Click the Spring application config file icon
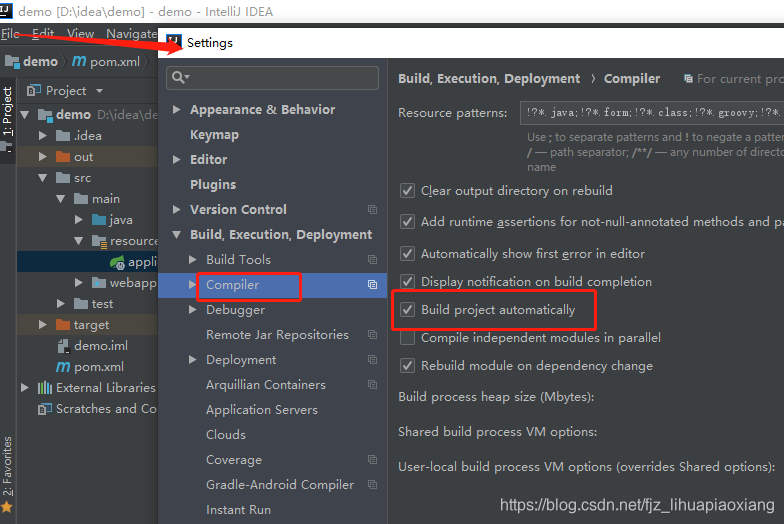784x524 pixels. (118, 262)
